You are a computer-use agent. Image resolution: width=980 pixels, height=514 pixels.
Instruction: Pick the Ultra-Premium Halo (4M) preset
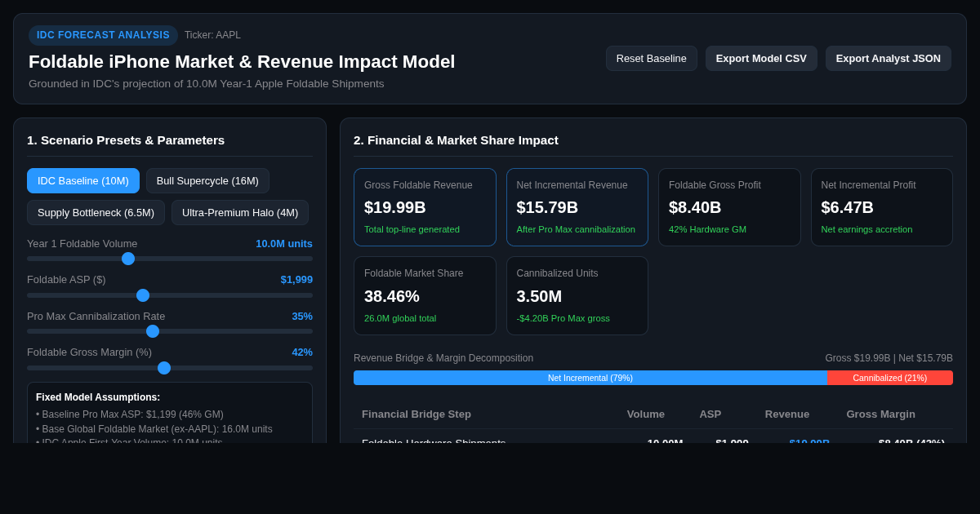click(240, 213)
